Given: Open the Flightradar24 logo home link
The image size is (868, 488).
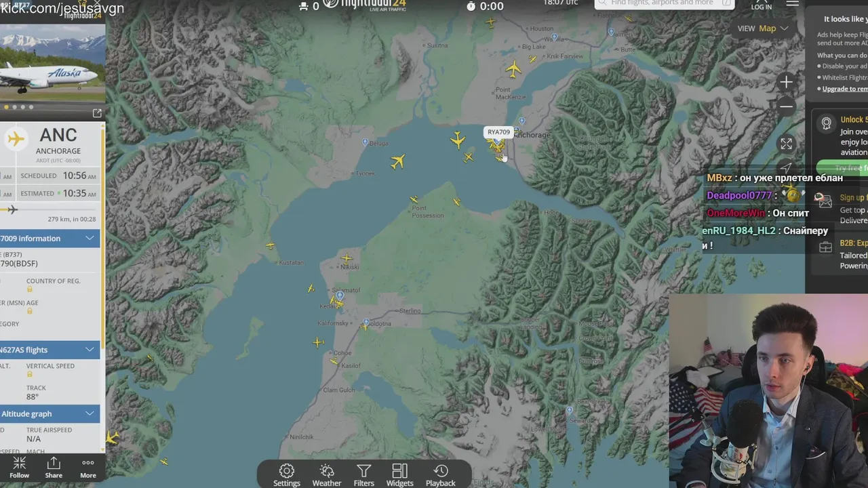Looking at the screenshot, I should pos(364,4).
